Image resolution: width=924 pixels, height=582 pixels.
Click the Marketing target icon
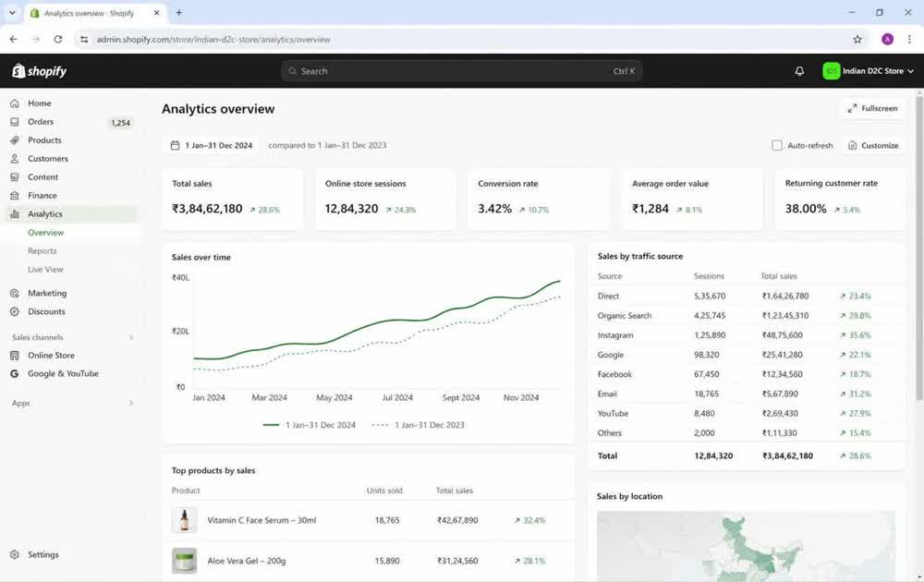coord(15,293)
